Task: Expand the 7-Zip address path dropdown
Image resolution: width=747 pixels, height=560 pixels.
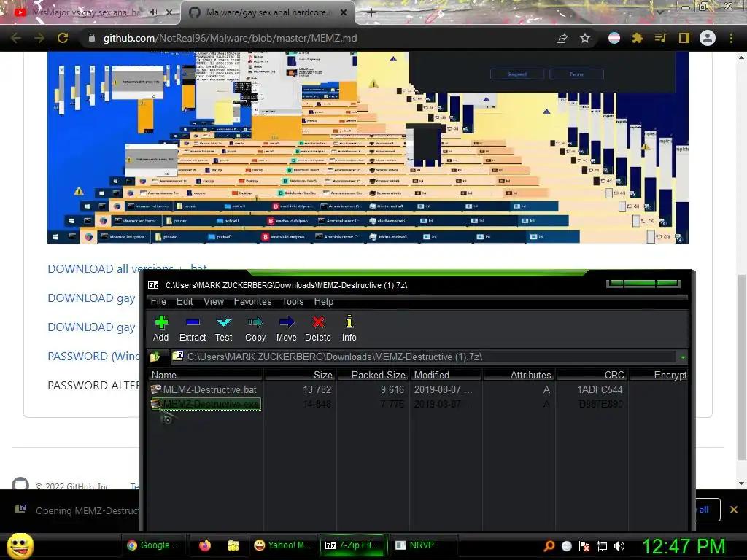Action: tap(683, 357)
